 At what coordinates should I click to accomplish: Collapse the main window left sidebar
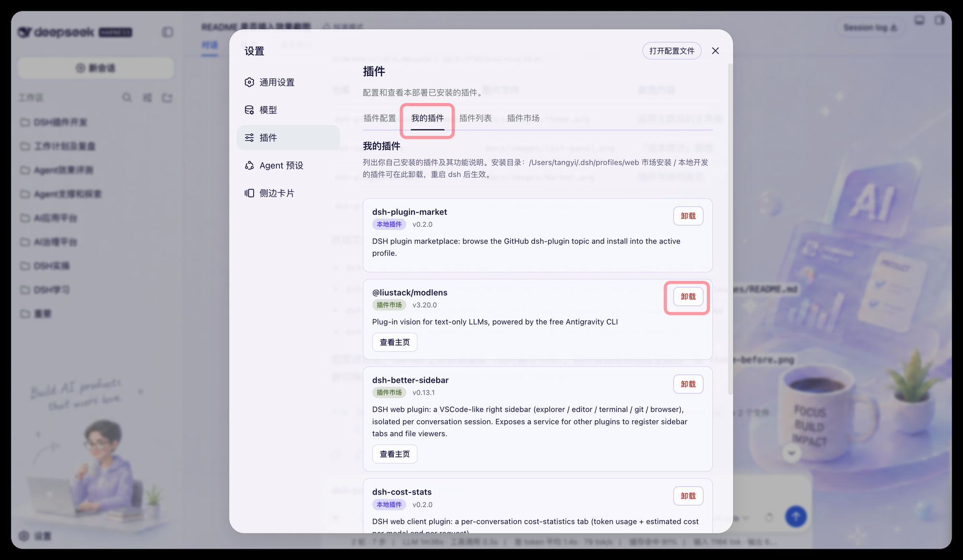pos(167,32)
